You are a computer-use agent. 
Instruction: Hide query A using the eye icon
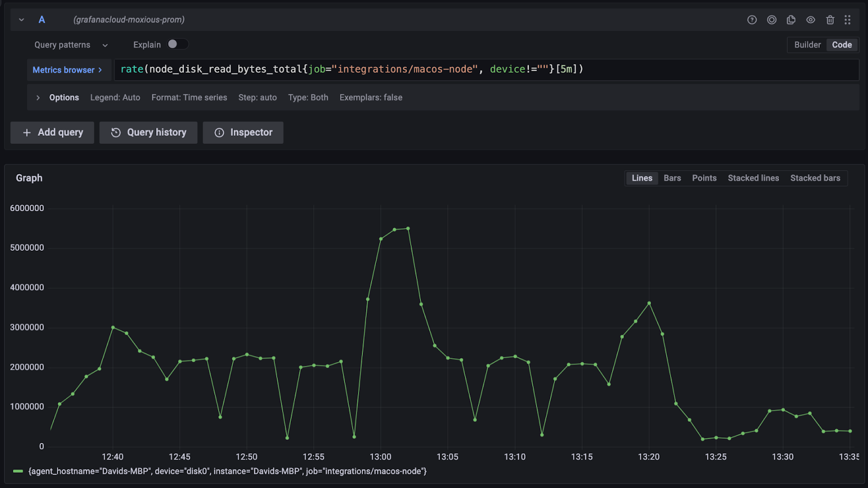810,20
